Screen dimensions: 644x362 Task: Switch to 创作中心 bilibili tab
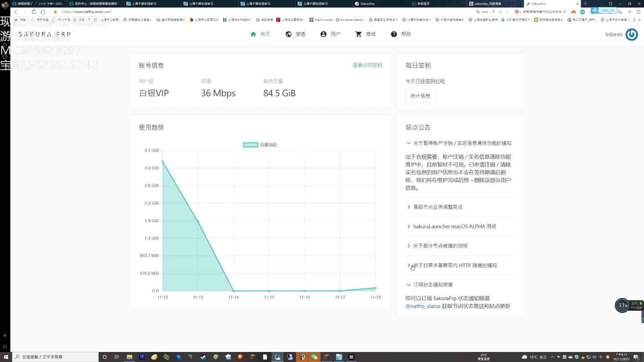[x=96, y=4]
